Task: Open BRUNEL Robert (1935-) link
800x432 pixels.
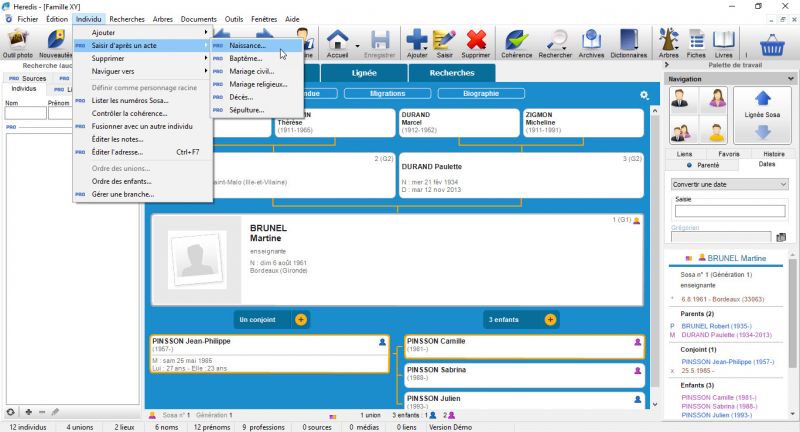Action: (x=716, y=326)
